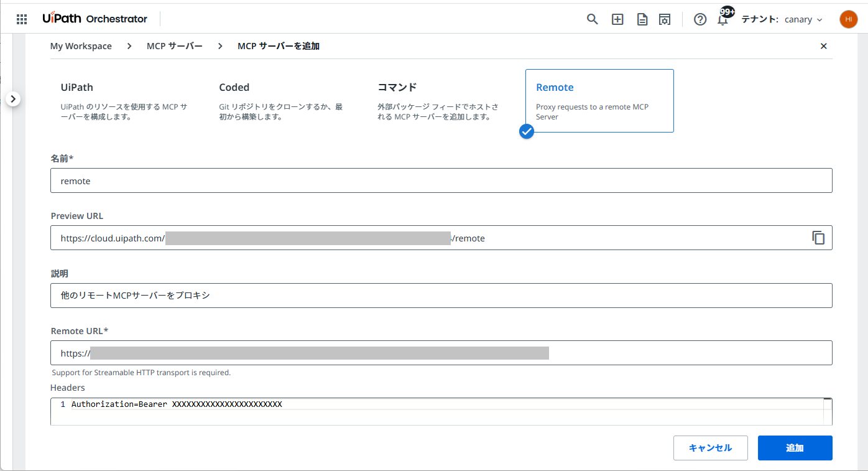Click the 名前* label

pos(62,159)
